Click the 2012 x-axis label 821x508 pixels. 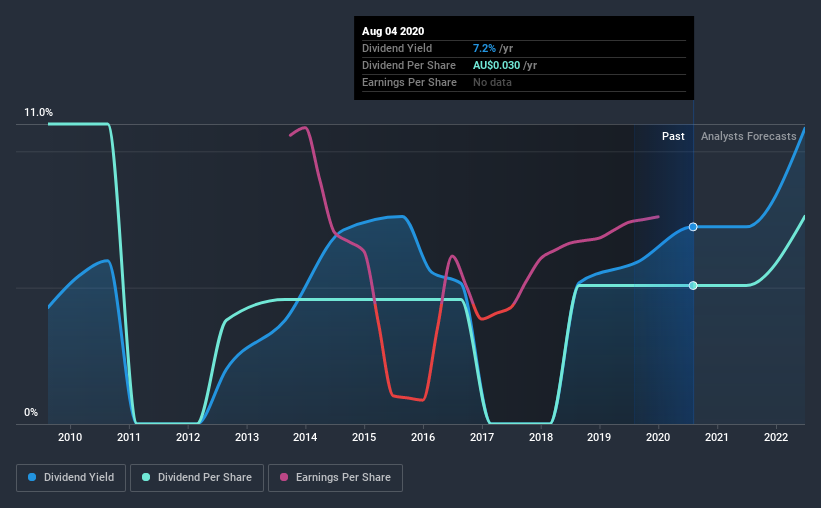point(188,437)
